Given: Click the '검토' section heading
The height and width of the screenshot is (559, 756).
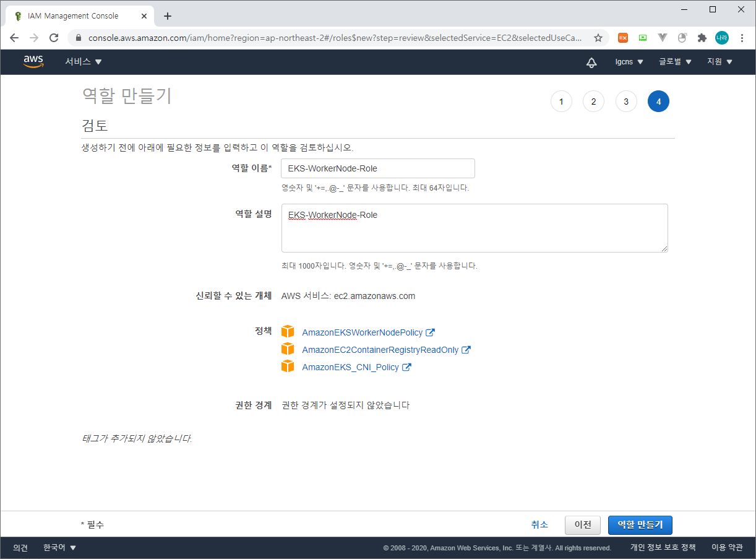Looking at the screenshot, I should tap(95, 126).
